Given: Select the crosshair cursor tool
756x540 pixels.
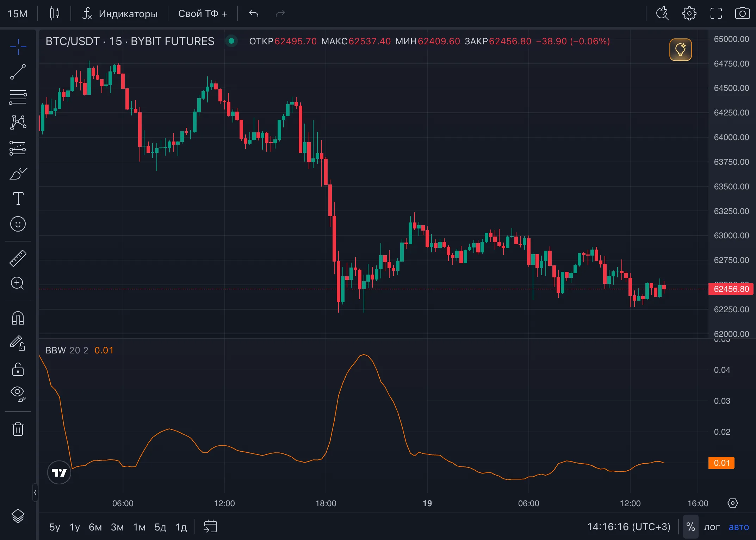Looking at the screenshot, I should (18, 46).
